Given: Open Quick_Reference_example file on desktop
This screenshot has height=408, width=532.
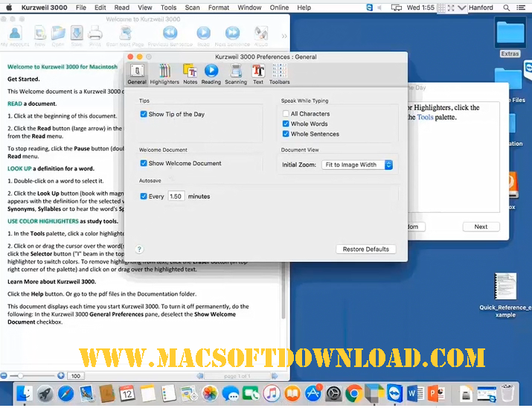Looking at the screenshot, I should (x=505, y=296).
